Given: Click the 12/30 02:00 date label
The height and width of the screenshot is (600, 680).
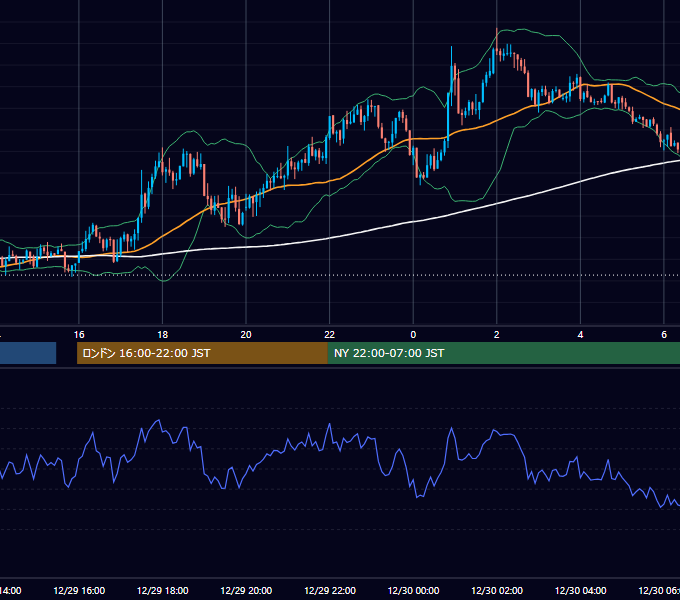Looking at the screenshot, I should (x=497, y=590).
